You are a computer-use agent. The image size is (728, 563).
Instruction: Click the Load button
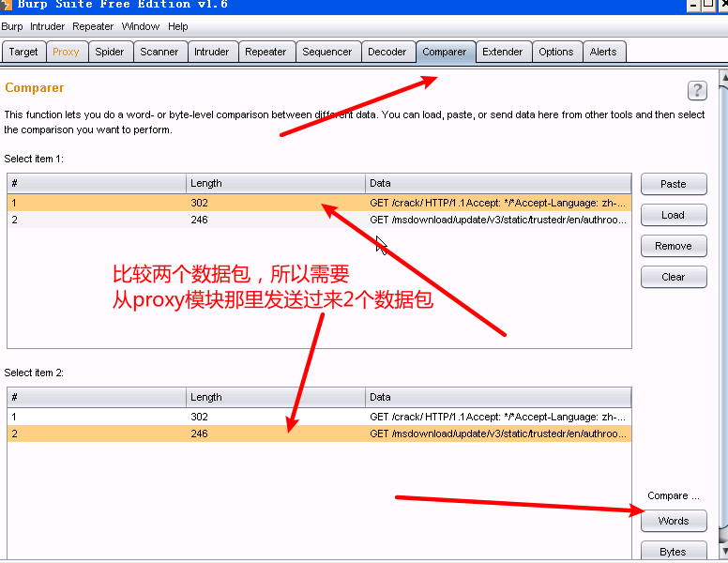(674, 215)
